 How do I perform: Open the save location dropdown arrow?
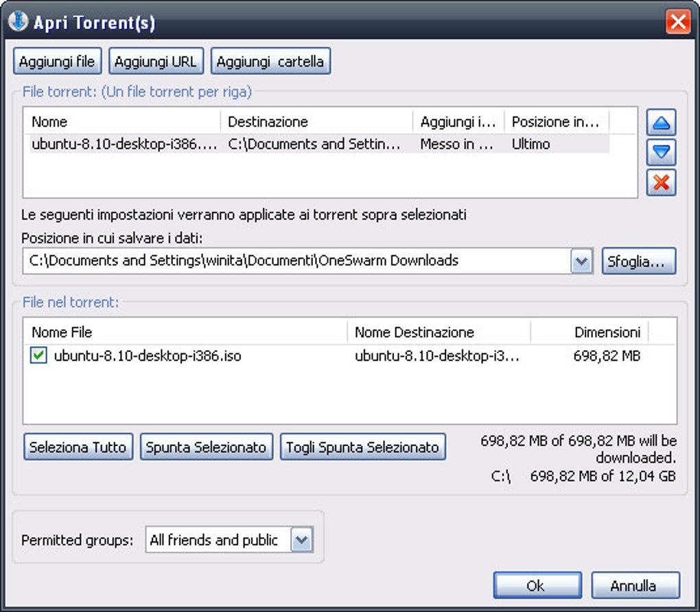pyautogui.click(x=582, y=261)
